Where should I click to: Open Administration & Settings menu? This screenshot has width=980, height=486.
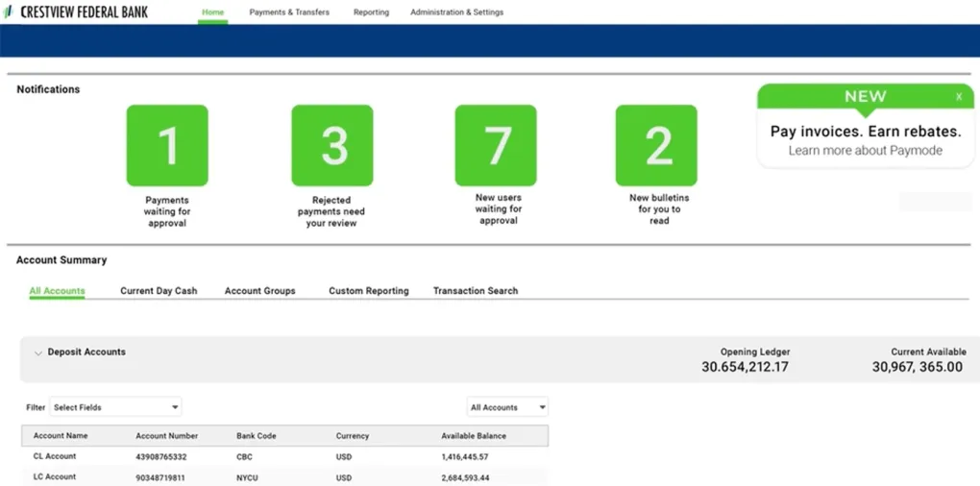click(x=456, y=12)
